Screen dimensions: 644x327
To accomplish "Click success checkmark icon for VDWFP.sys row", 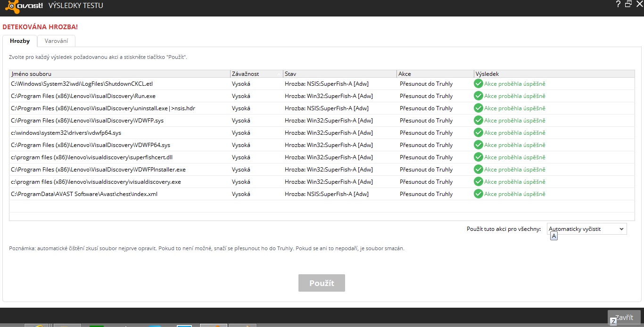I will point(479,121).
